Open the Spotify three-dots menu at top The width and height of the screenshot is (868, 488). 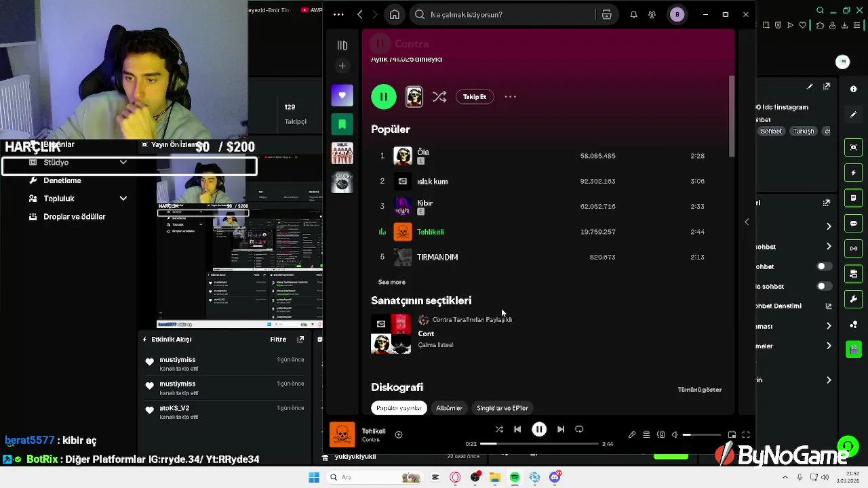(x=338, y=14)
